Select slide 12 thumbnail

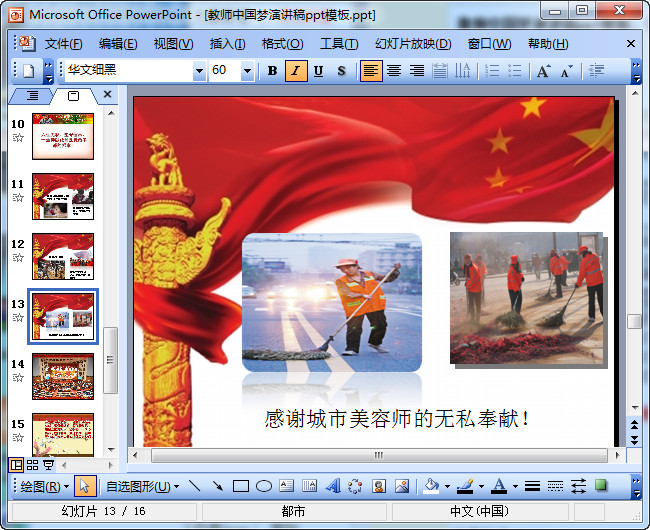coord(63,257)
